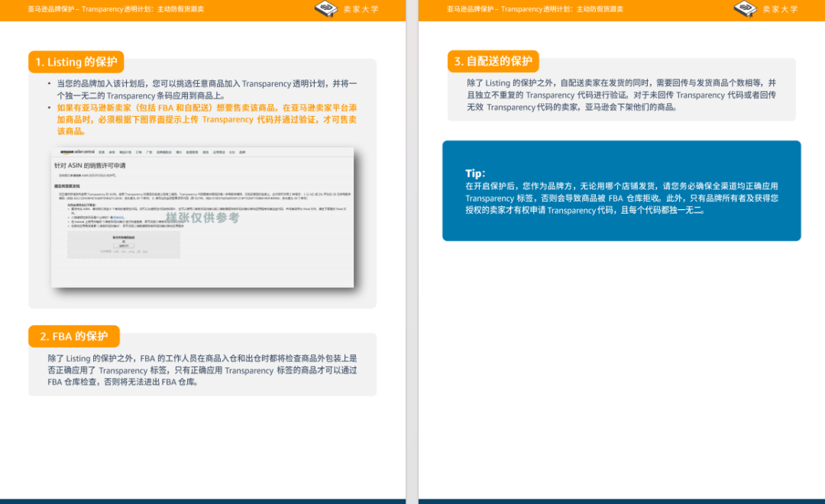Image resolution: width=825 pixels, height=504 pixels.
Task: Click the 样张仅供参考 watermark text
Action: click(x=208, y=218)
